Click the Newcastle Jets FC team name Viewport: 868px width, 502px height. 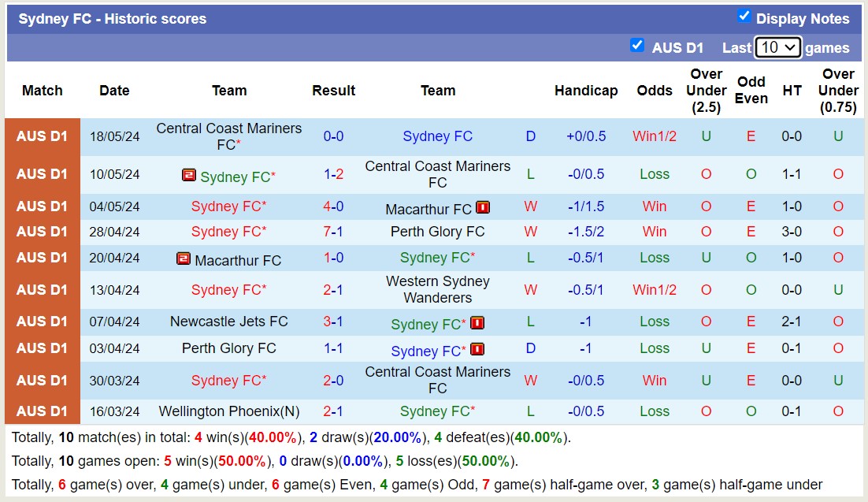[228, 322]
